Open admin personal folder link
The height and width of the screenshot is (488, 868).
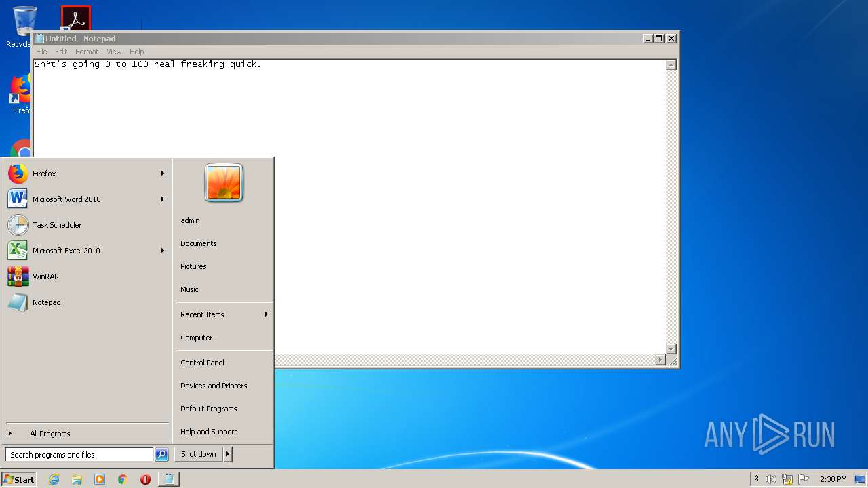click(x=224, y=220)
